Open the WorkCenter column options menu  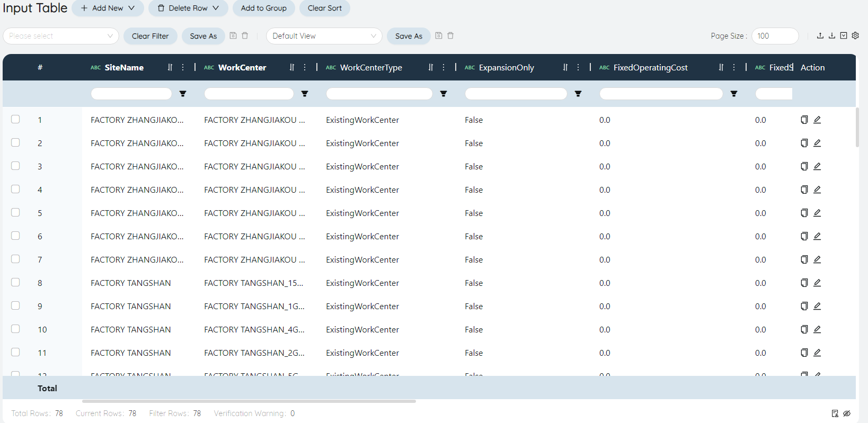coord(305,67)
